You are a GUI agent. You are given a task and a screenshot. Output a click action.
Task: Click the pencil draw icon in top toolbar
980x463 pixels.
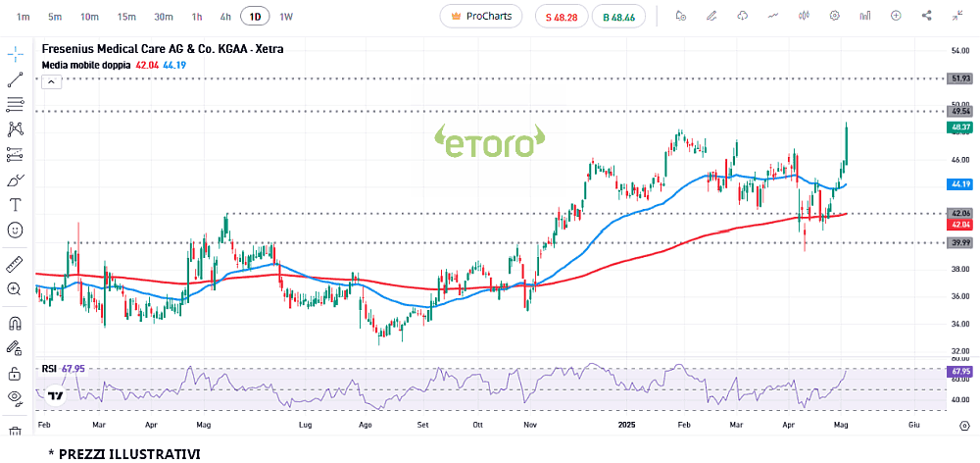pos(711,17)
